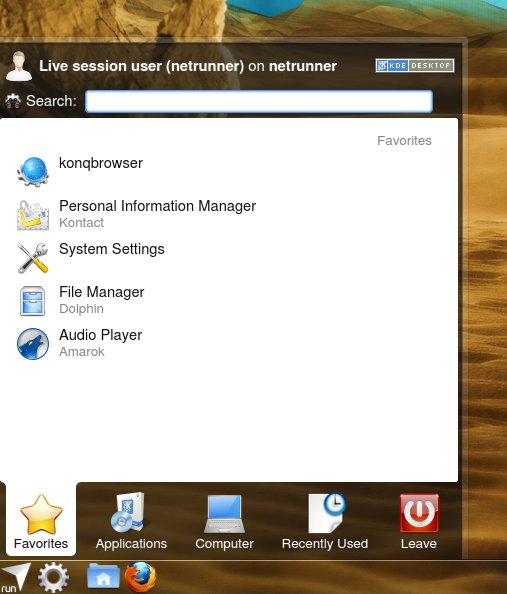The height and width of the screenshot is (594, 507).
Task: Click the Kontact mail icon
Action: pos(33,215)
